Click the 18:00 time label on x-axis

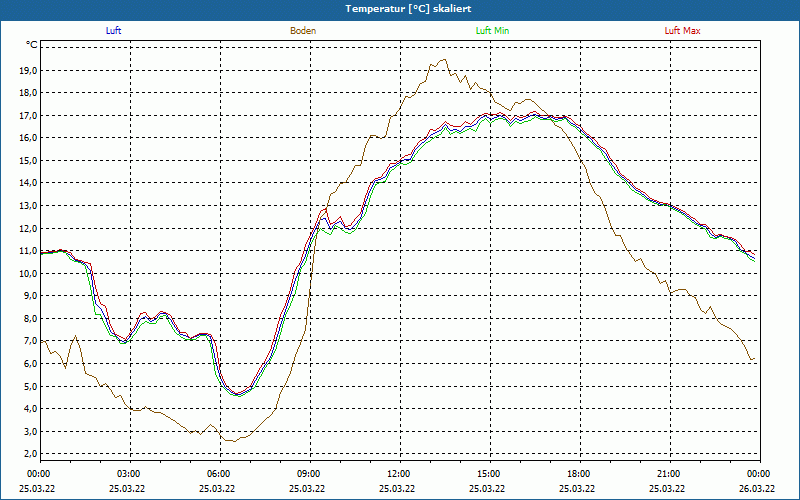point(579,474)
